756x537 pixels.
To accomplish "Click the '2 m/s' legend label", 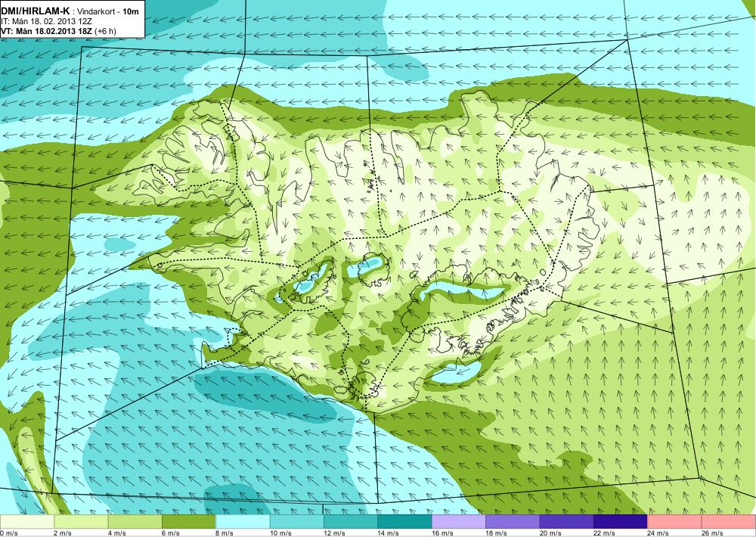I will (x=63, y=533).
